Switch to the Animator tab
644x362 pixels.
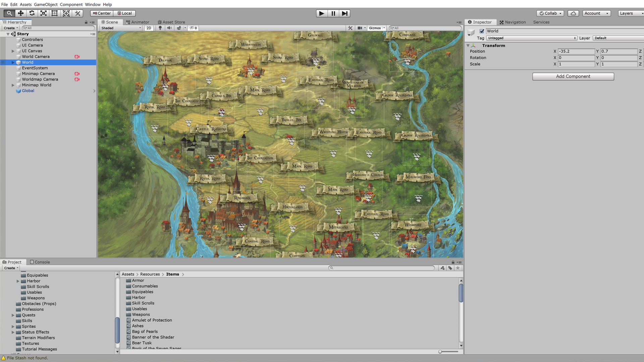[138, 22]
